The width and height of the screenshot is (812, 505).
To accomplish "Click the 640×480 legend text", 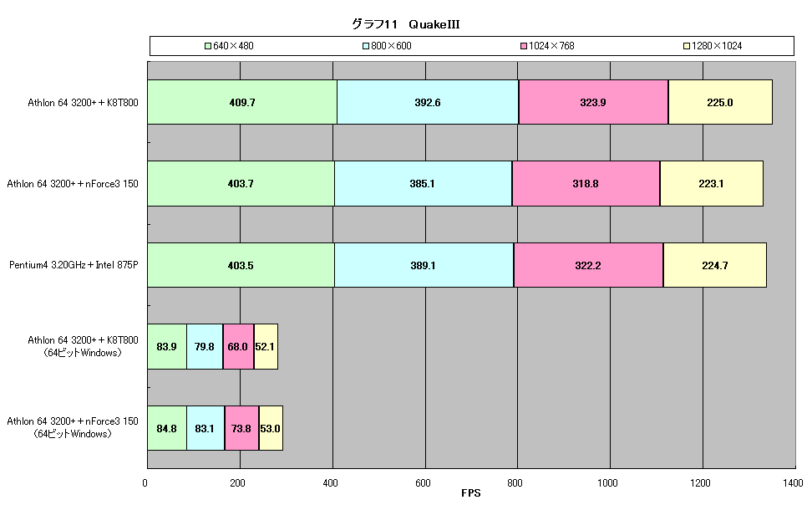I will [x=234, y=46].
